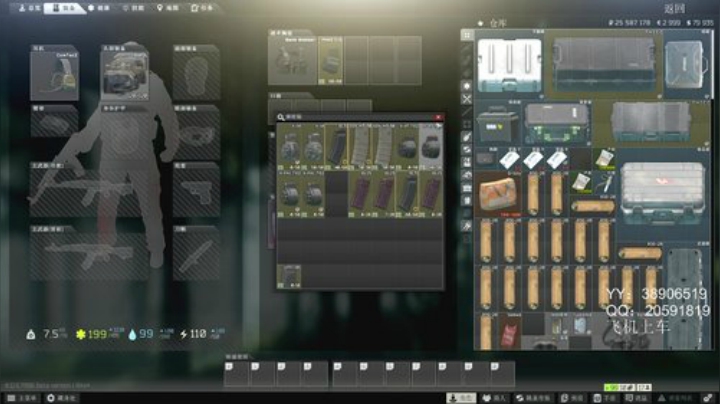Click the Back button at top right
Image resolution: width=720 pixels, height=404 pixels.
point(675,8)
